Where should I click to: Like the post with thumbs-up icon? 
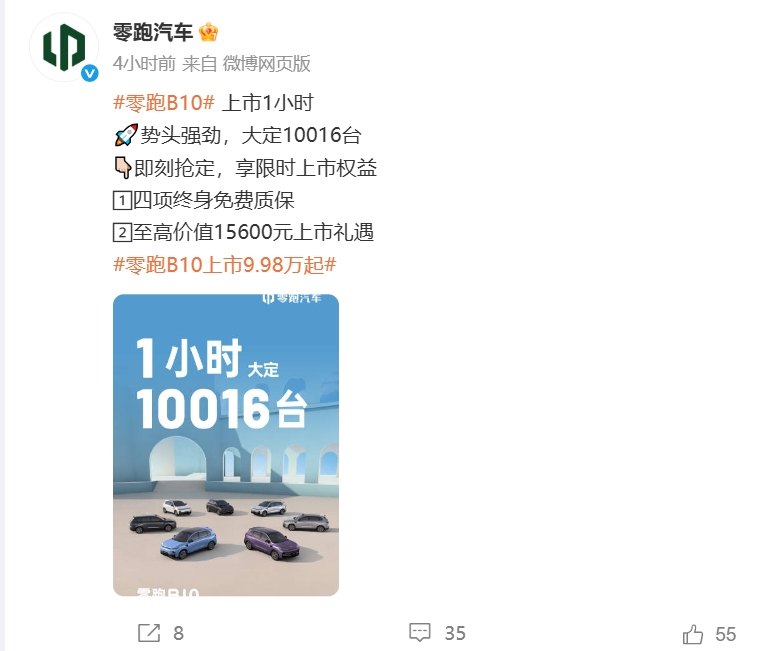692,634
